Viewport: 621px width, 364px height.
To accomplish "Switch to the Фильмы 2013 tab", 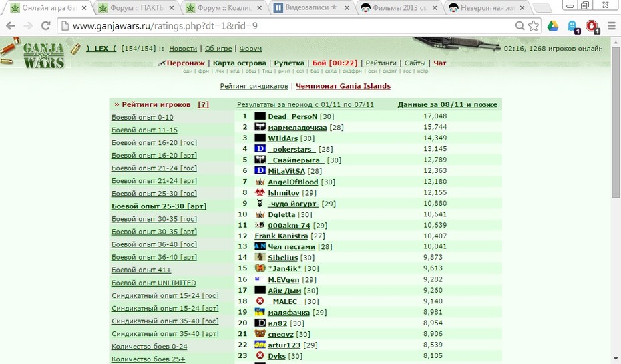I will [x=400, y=7].
